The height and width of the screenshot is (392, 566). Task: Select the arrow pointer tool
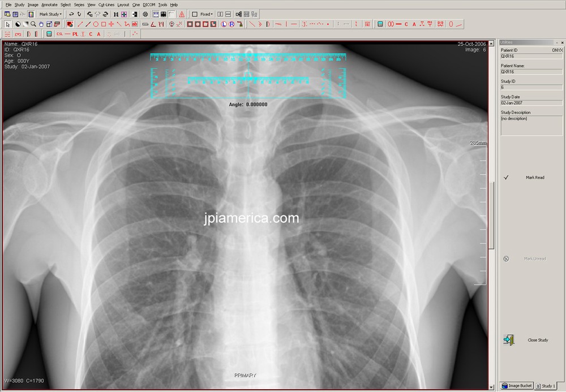[x=7, y=24]
